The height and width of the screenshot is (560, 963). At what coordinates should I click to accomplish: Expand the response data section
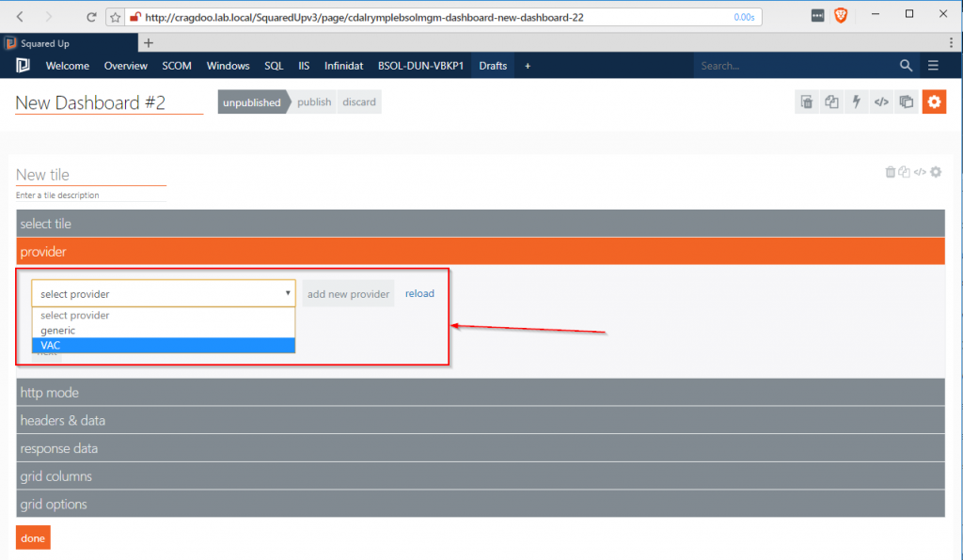pos(480,448)
